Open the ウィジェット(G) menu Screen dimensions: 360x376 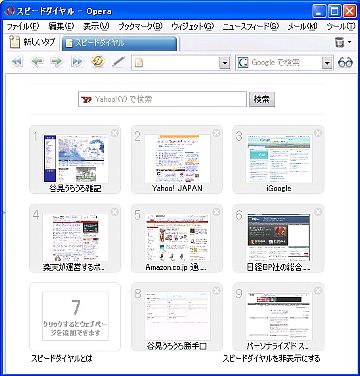192,26
